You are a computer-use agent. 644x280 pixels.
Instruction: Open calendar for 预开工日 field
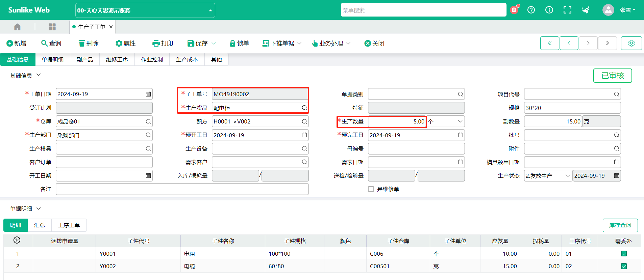coord(304,135)
